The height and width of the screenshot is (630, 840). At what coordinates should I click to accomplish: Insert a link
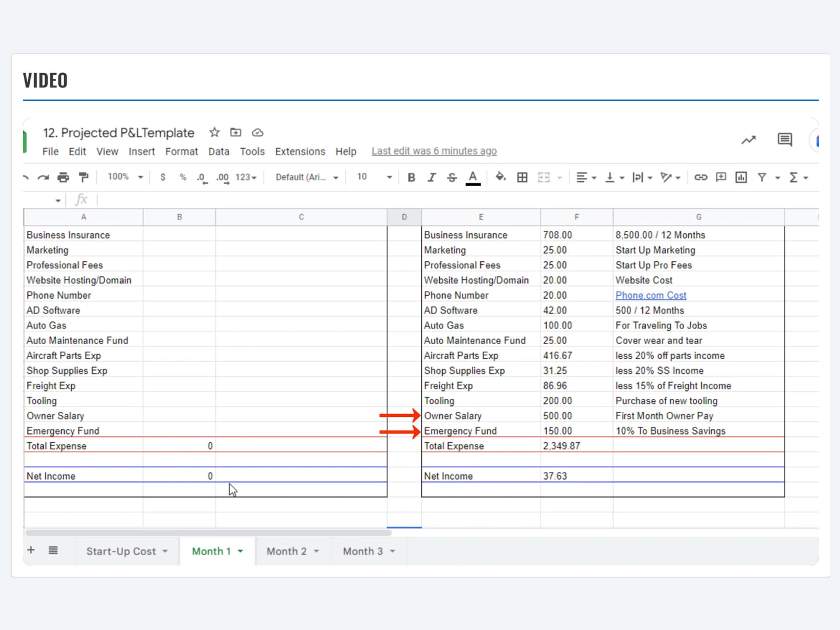click(701, 177)
